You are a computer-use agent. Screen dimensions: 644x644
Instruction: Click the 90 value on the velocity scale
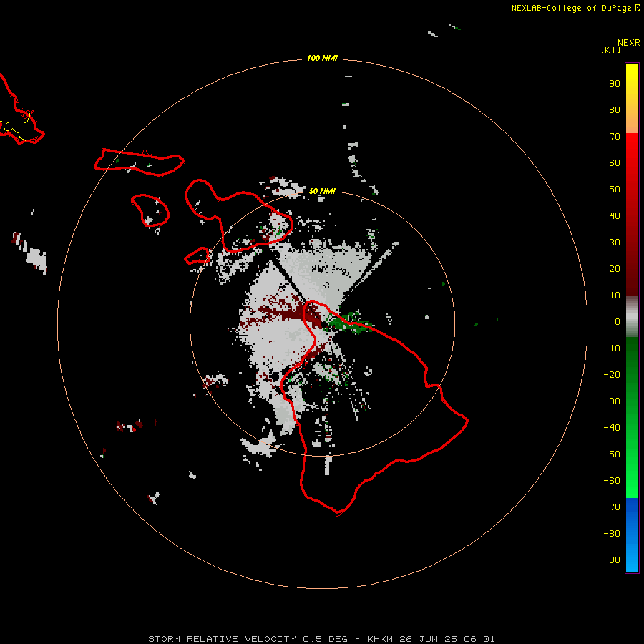coord(615,84)
